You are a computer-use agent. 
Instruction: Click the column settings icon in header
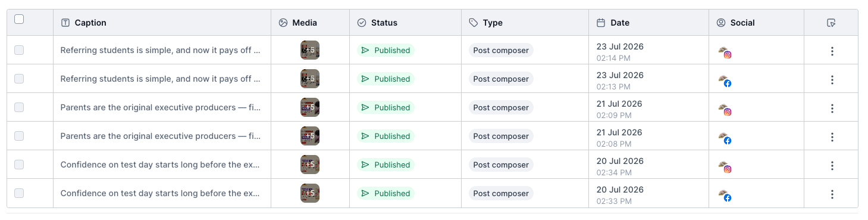(831, 23)
